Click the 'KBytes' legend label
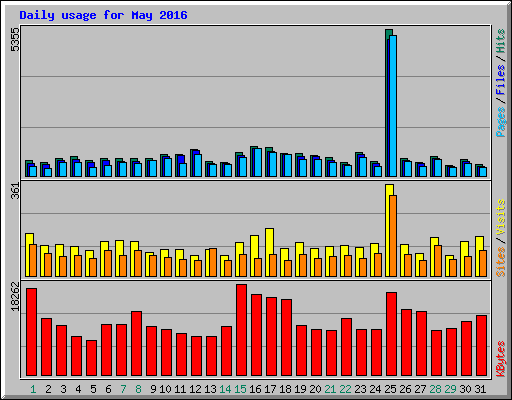The height and width of the screenshot is (400, 512). pyautogui.click(x=501, y=359)
